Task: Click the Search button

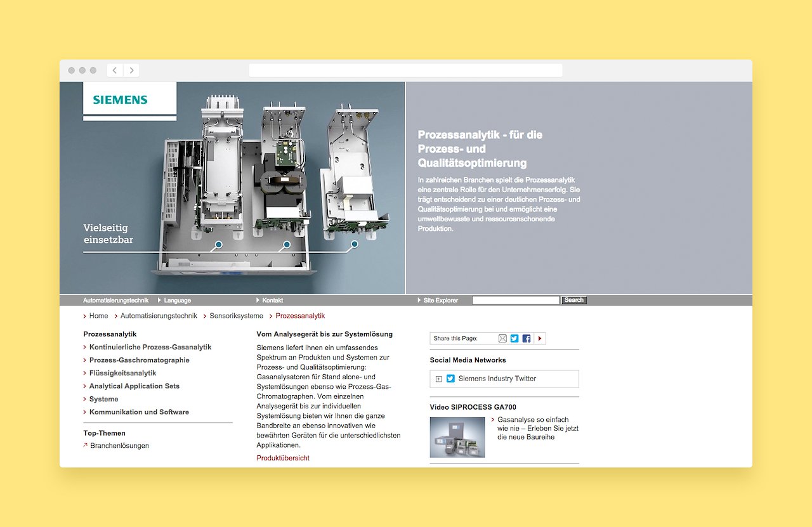Action: tap(574, 301)
